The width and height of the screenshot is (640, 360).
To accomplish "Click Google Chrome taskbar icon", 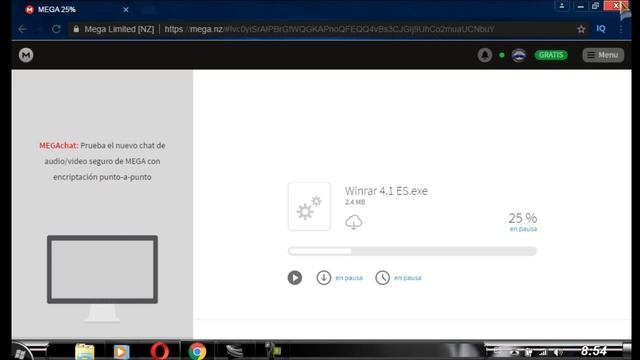I will pos(197,351).
